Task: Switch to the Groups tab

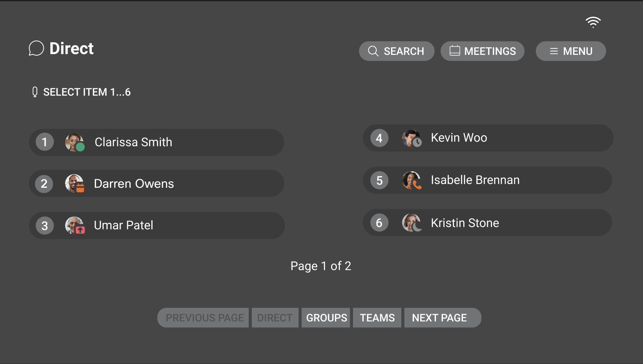Action: (x=326, y=318)
